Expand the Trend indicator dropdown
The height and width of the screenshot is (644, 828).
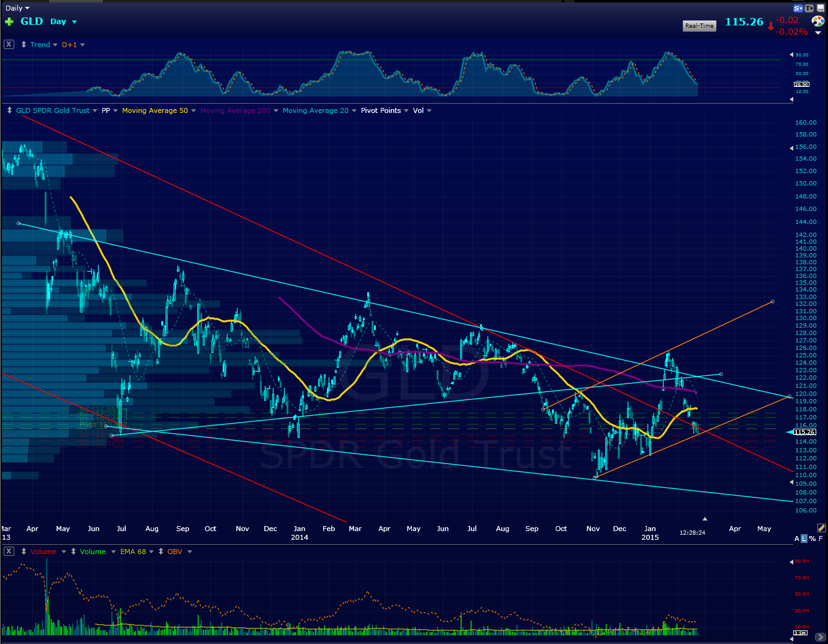click(x=55, y=45)
